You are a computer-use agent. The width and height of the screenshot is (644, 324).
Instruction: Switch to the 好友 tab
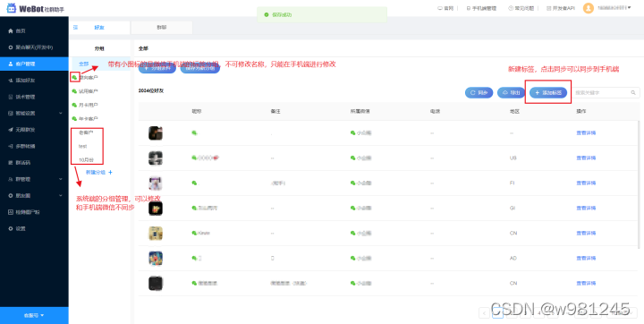(x=99, y=28)
